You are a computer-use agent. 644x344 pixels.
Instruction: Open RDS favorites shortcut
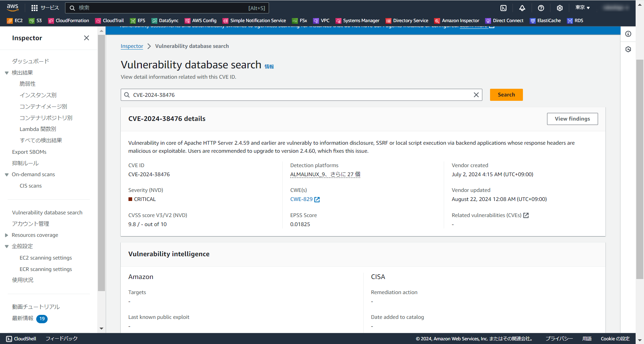click(575, 20)
